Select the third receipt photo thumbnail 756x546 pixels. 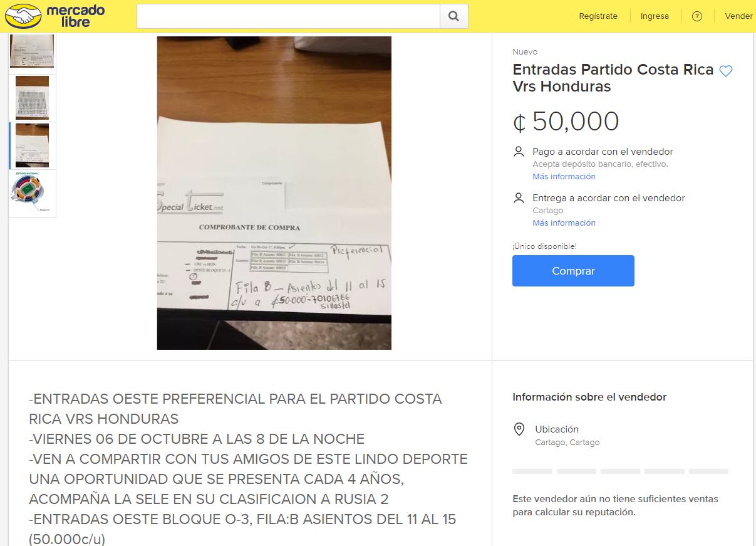click(x=32, y=145)
